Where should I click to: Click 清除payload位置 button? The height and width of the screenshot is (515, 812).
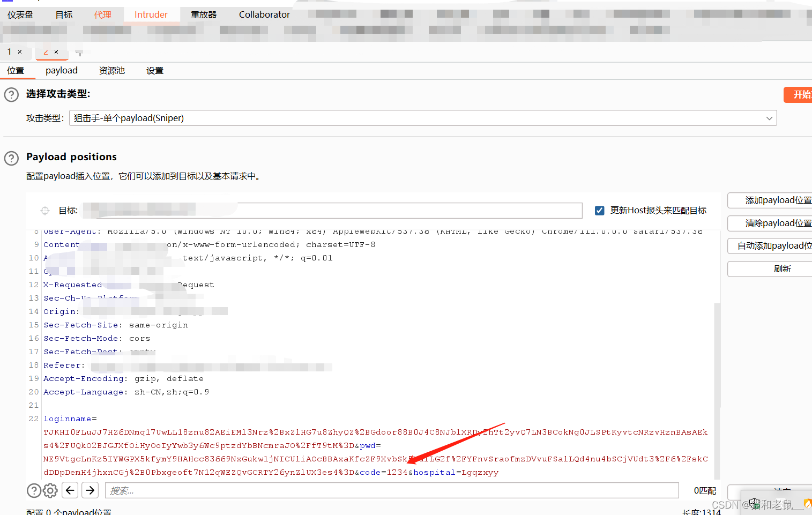click(x=770, y=223)
